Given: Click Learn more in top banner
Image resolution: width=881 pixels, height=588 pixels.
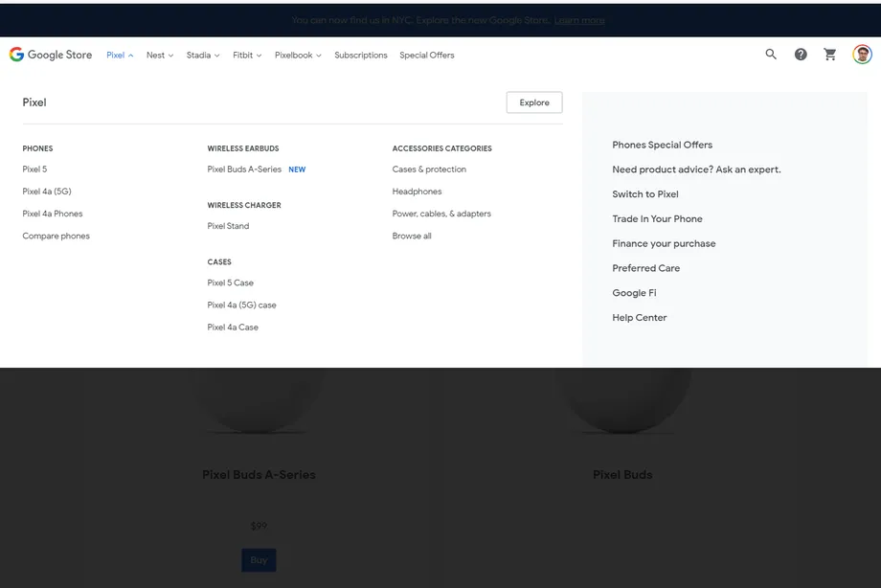Looking at the screenshot, I should [579, 20].
